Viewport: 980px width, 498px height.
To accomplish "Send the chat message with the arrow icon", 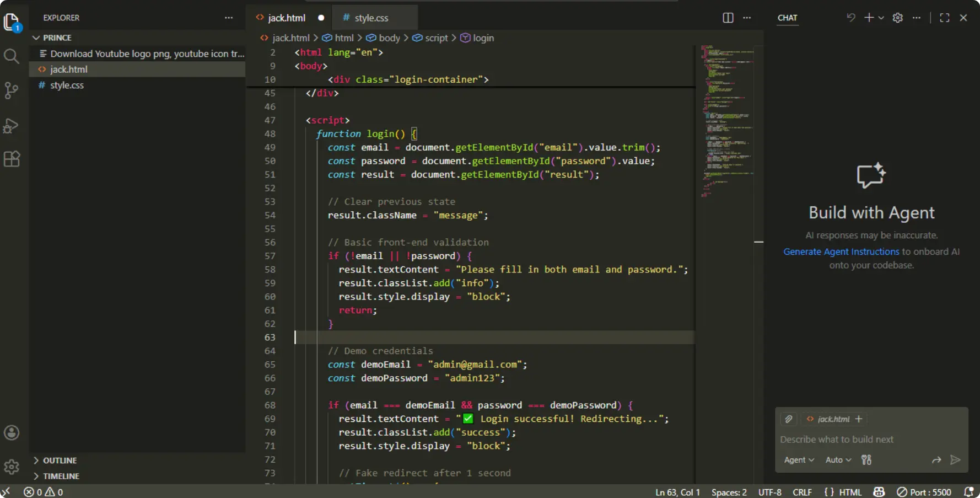I will (x=956, y=460).
